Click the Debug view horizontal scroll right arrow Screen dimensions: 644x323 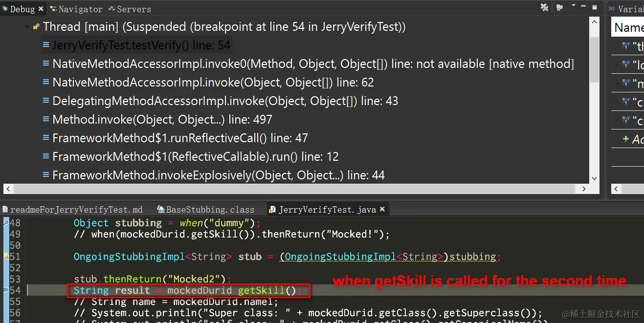(x=584, y=189)
